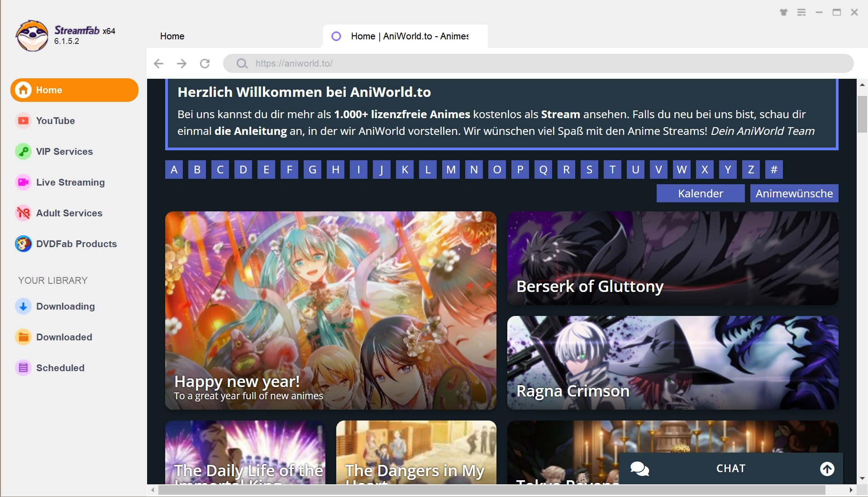Click the Downloaded folder icon
The image size is (868, 497).
click(x=23, y=337)
